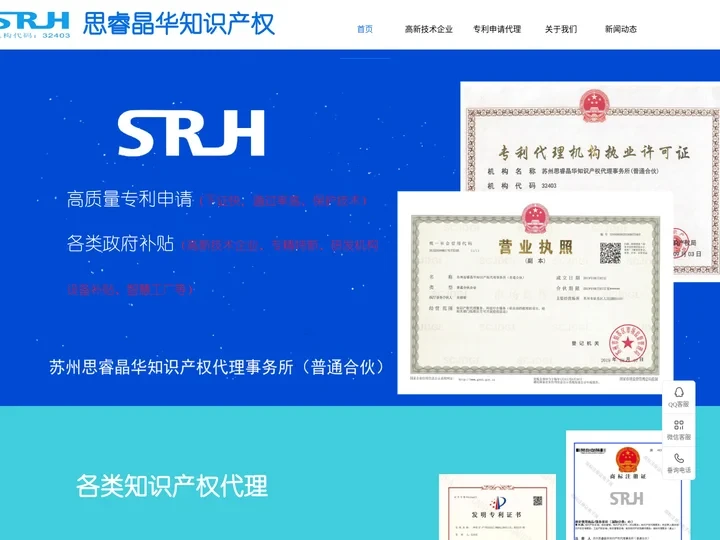
Task: Click the QR code on the 营业执照
Action: coord(610,253)
